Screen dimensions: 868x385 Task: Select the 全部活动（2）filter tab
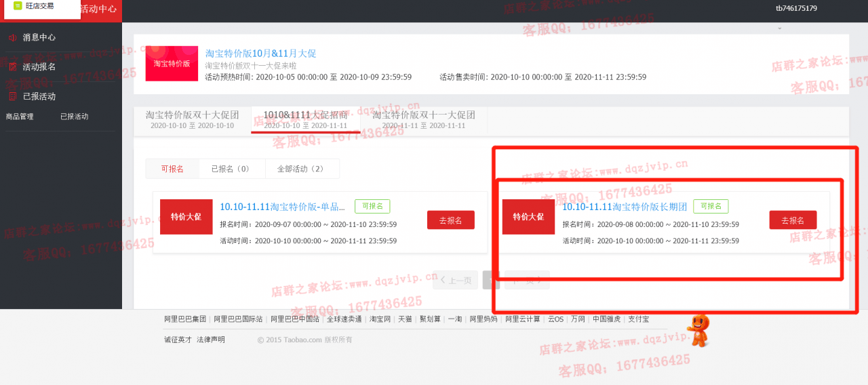point(301,169)
